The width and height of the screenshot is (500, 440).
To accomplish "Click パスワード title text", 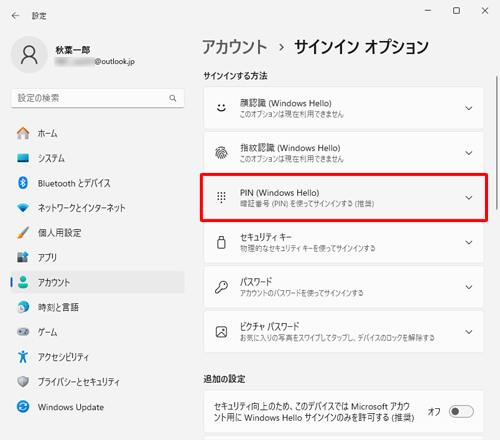I will (x=256, y=282).
